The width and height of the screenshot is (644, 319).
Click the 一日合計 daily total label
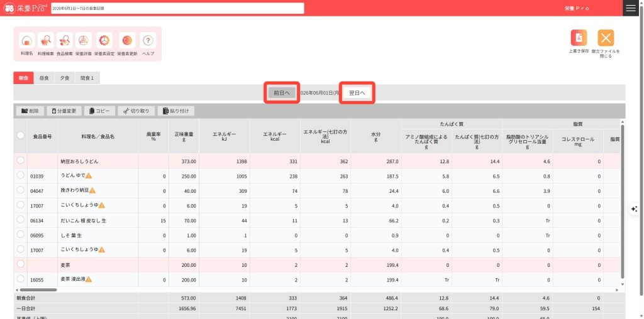point(27,308)
